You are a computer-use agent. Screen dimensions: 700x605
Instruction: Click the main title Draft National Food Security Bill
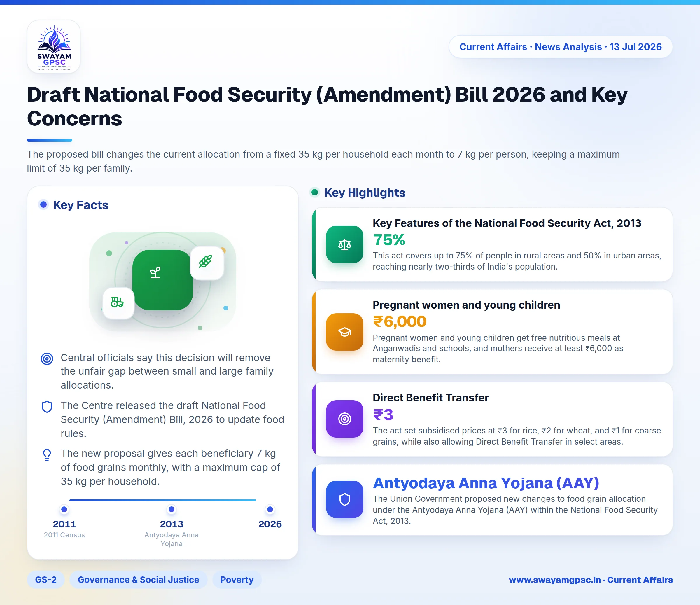(327, 106)
